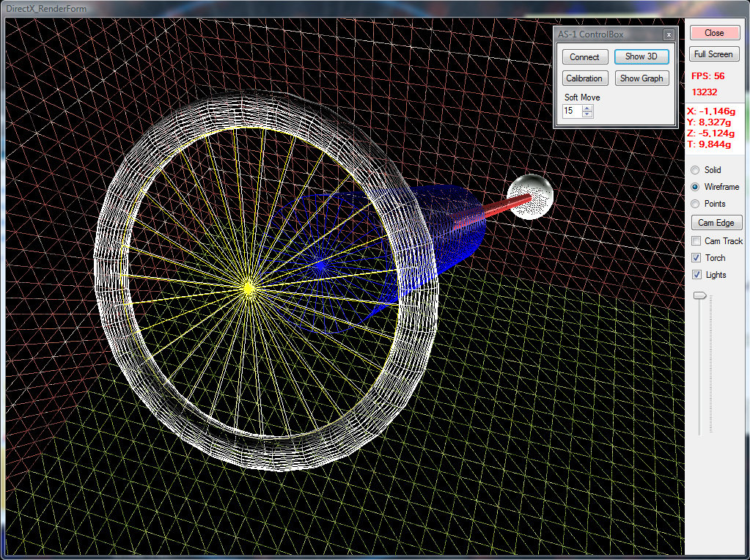Image resolution: width=750 pixels, height=560 pixels.
Task: Uncheck the Lights option
Action: [x=696, y=275]
